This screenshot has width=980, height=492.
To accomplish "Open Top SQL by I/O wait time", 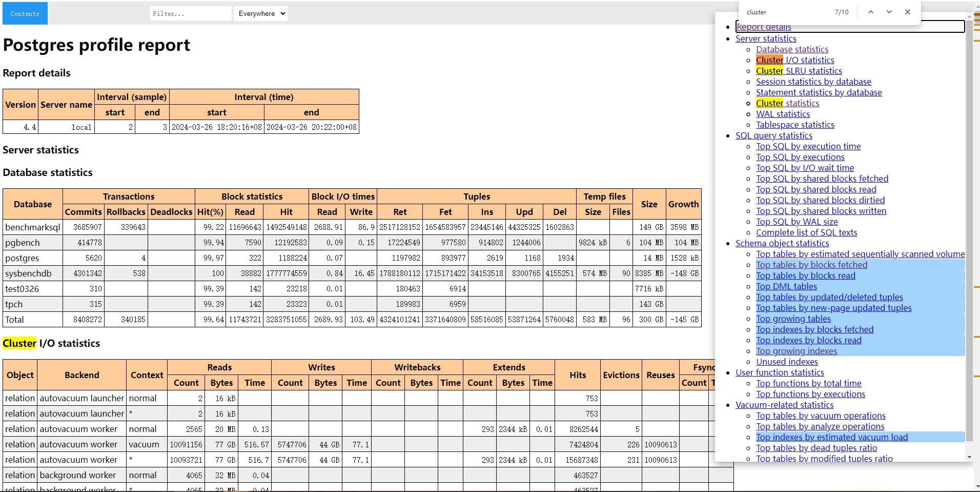I will (x=805, y=168).
